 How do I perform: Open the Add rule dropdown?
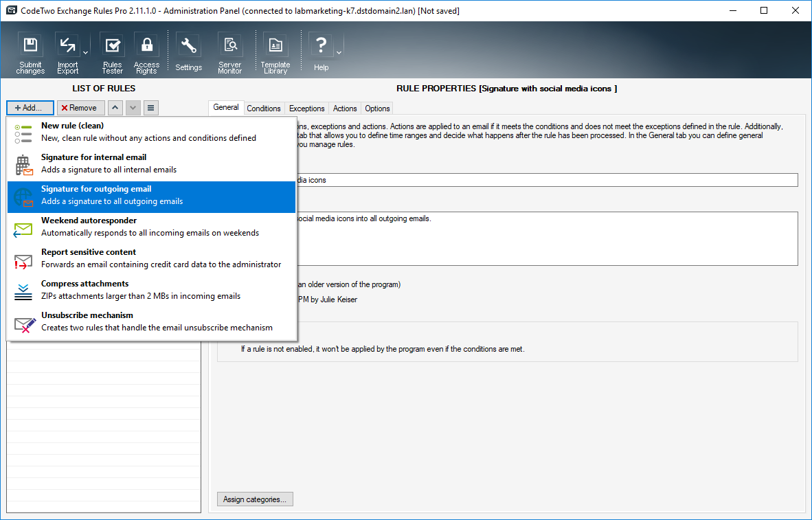click(x=30, y=107)
